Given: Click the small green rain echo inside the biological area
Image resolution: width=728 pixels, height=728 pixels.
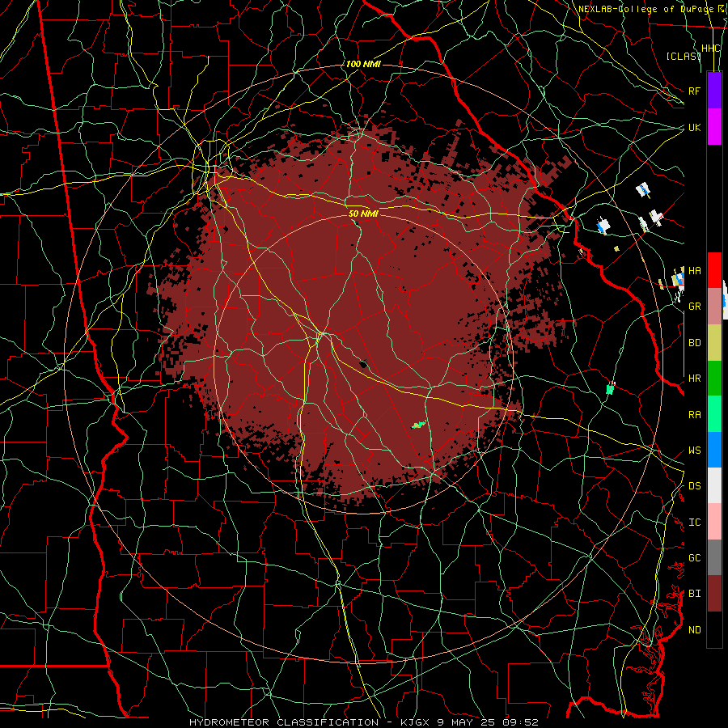Looking at the screenshot, I should pos(419,425).
